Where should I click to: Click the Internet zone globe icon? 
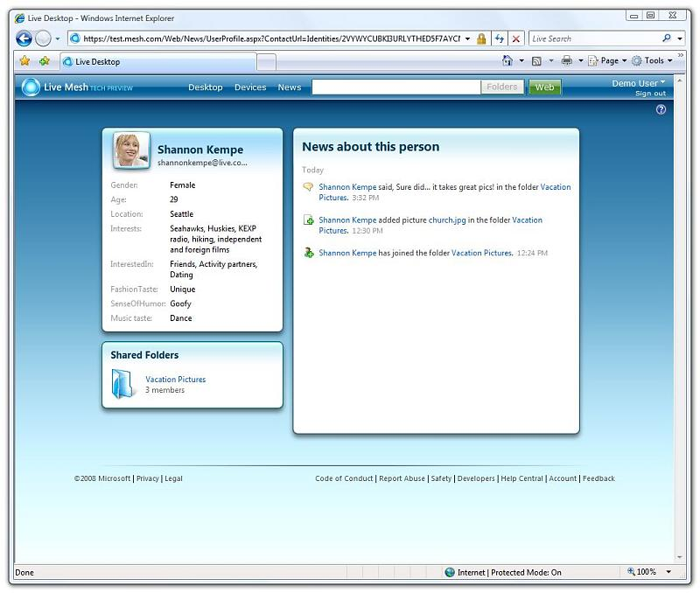(450, 572)
